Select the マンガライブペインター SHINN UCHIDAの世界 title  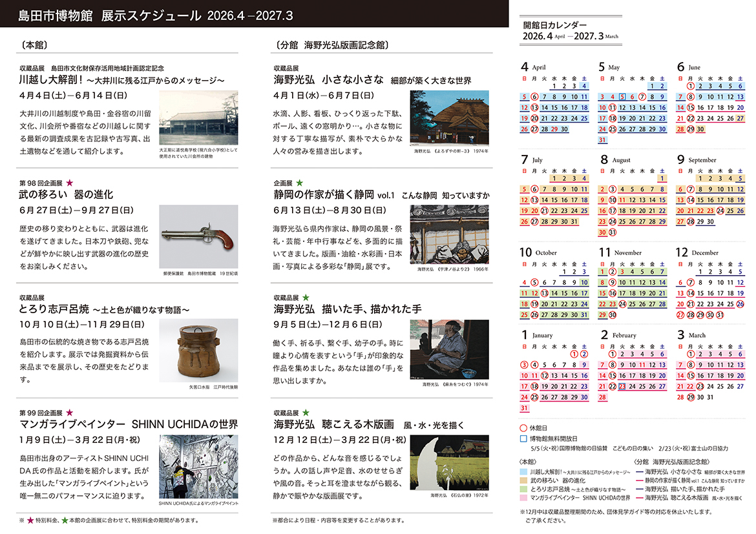pos(128,425)
